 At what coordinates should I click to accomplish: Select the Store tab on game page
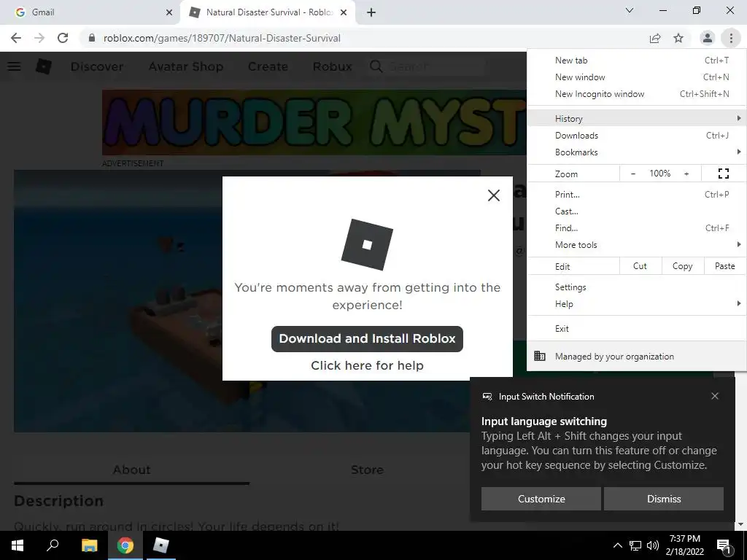point(367,470)
